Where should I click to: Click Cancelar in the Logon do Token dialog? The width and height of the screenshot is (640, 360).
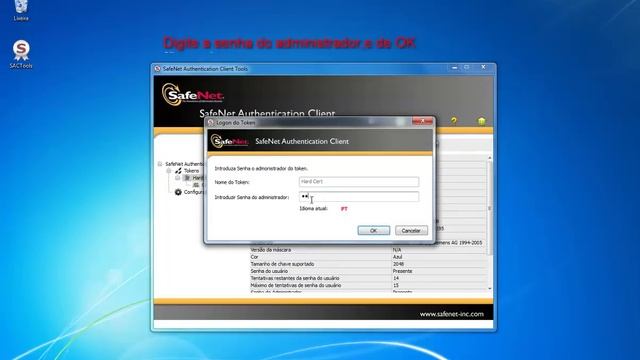(x=411, y=231)
